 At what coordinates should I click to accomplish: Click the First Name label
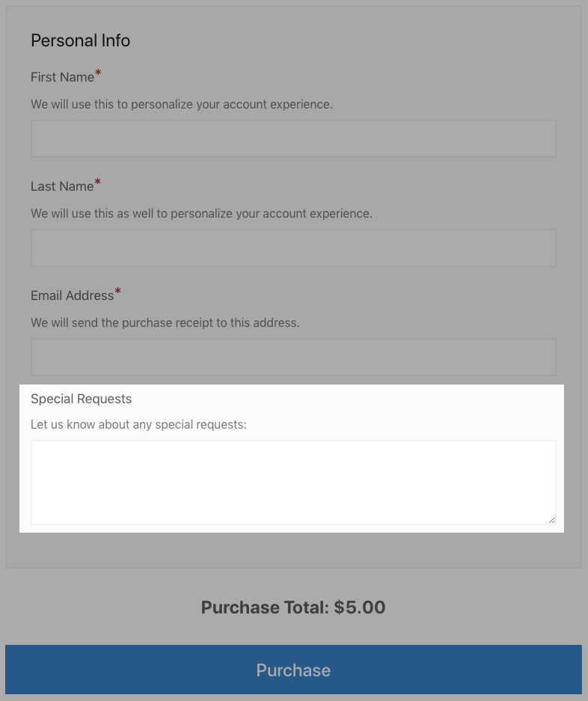62,77
